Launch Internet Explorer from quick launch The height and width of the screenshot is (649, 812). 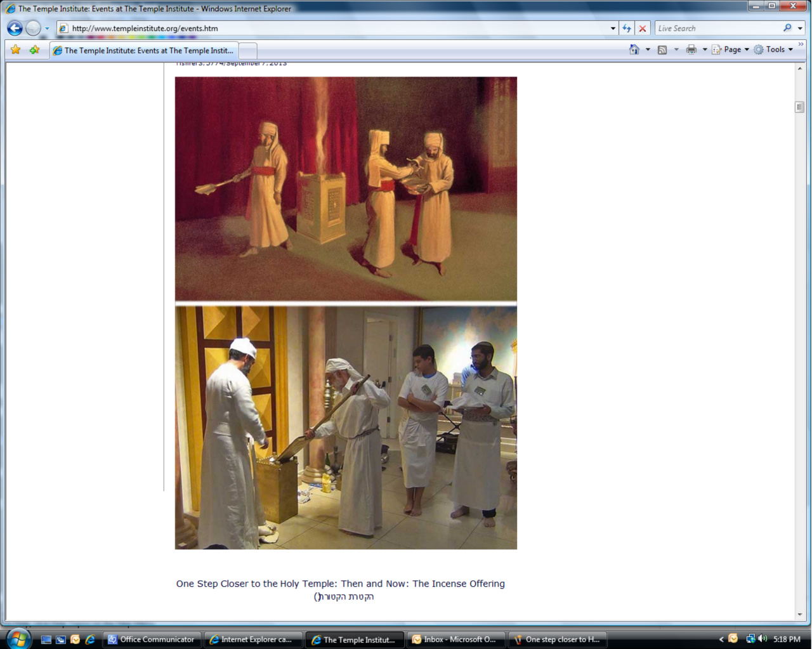pos(90,639)
